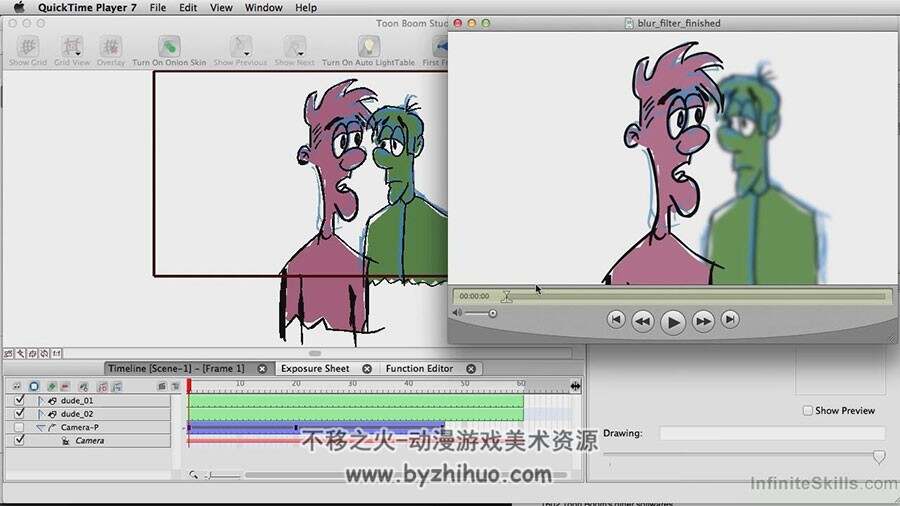Screen dimensions: 900x506
Task: Open the Show Previous dropdown arrow
Action: click(x=247, y=54)
